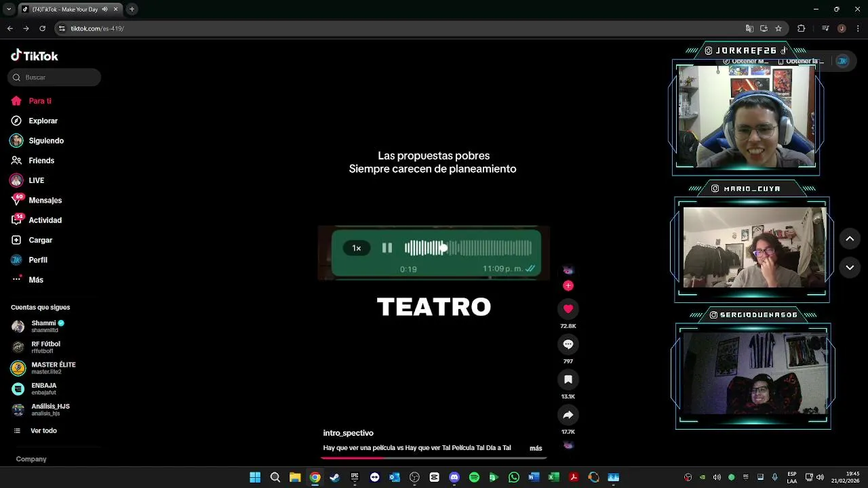Go back in browser history
This screenshot has height=488, width=868.
pos(9,28)
